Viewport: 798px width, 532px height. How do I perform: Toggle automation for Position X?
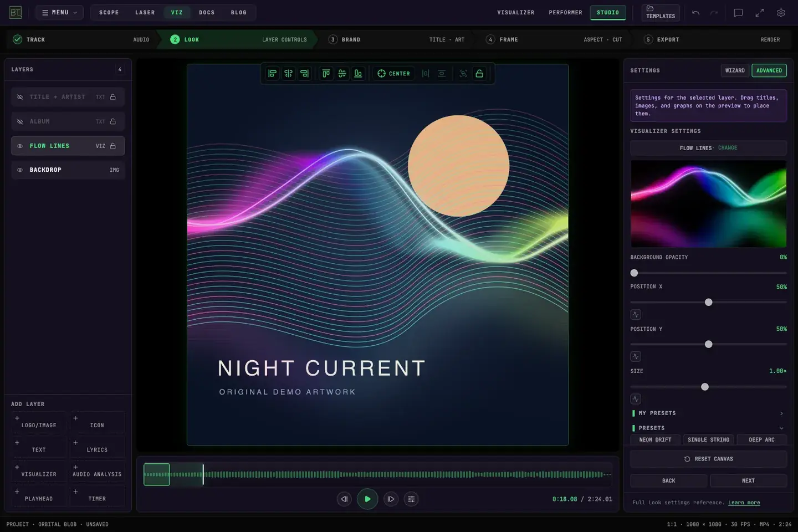pyautogui.click(x=636, y=314)
